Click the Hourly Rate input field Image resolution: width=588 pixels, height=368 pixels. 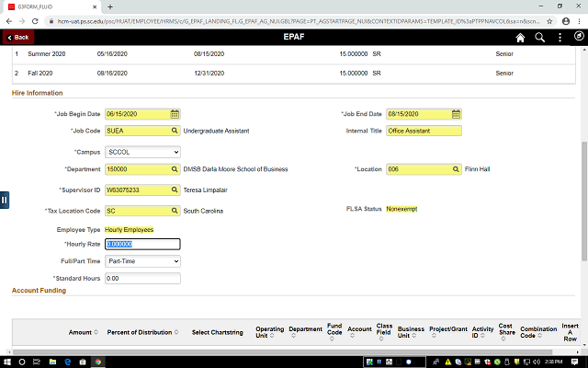[142, 244]
